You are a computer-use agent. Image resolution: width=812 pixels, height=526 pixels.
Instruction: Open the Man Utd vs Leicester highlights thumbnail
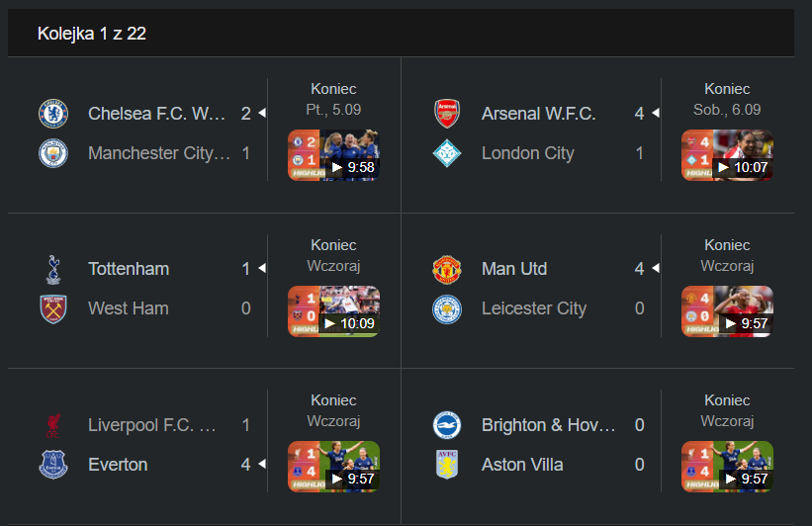pos(727,311)
